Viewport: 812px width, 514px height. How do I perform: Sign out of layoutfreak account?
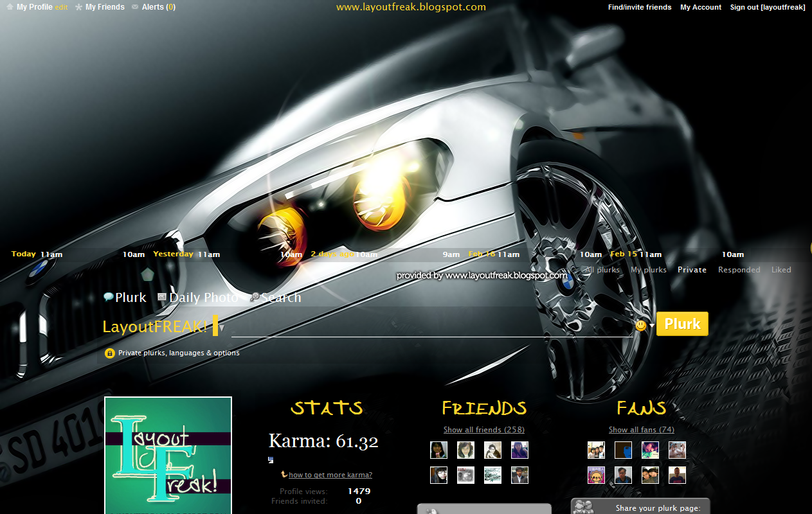coord(768,7)
